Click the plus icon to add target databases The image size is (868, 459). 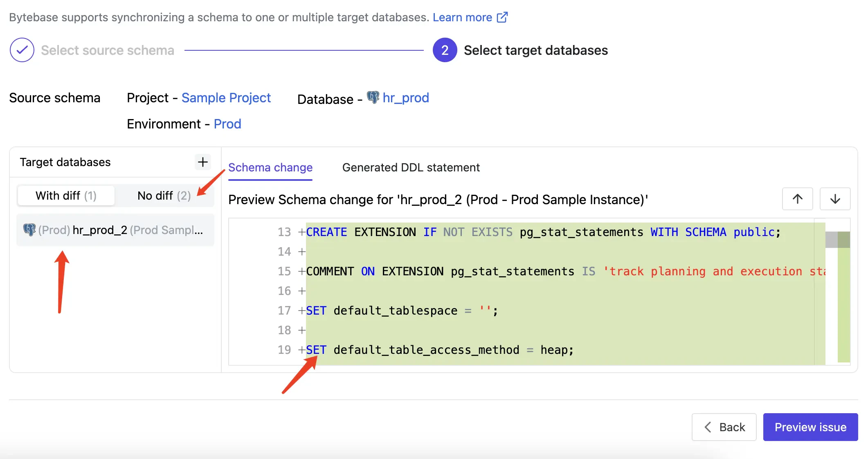coord(202,162)
